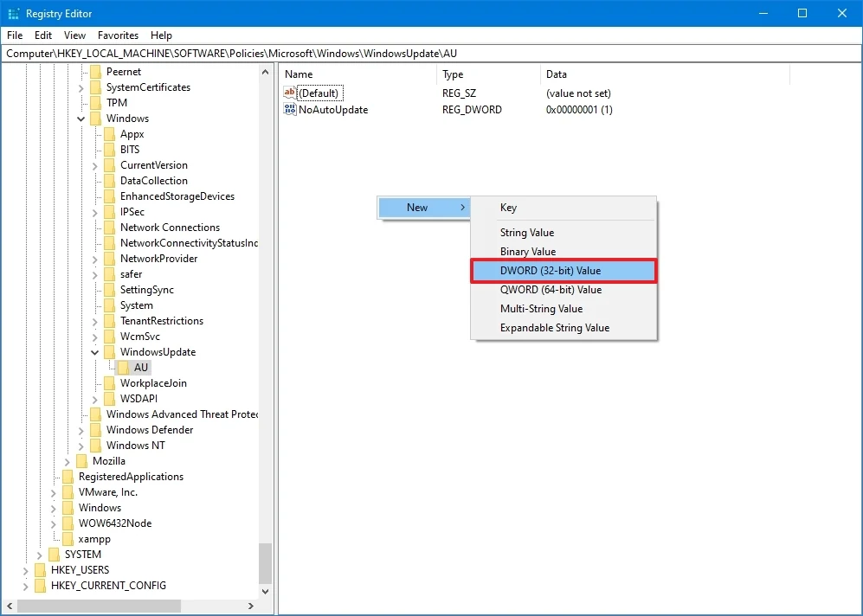Image resolution: width=863 pixels, height=616 pixels.
Task: Sort values by the Name column header
Action: 358,74
